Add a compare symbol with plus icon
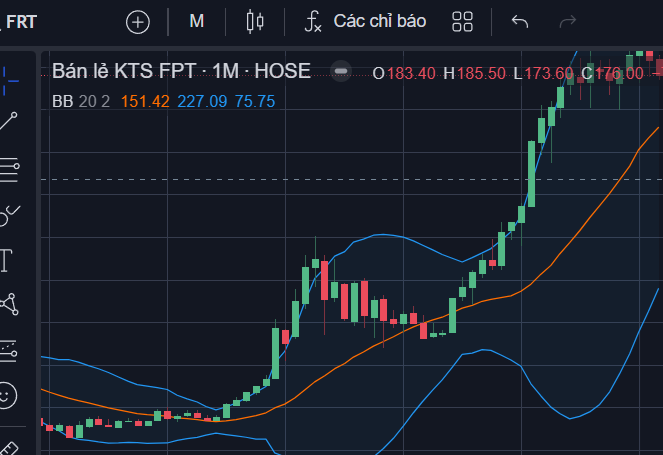 (x=138, y=22)
